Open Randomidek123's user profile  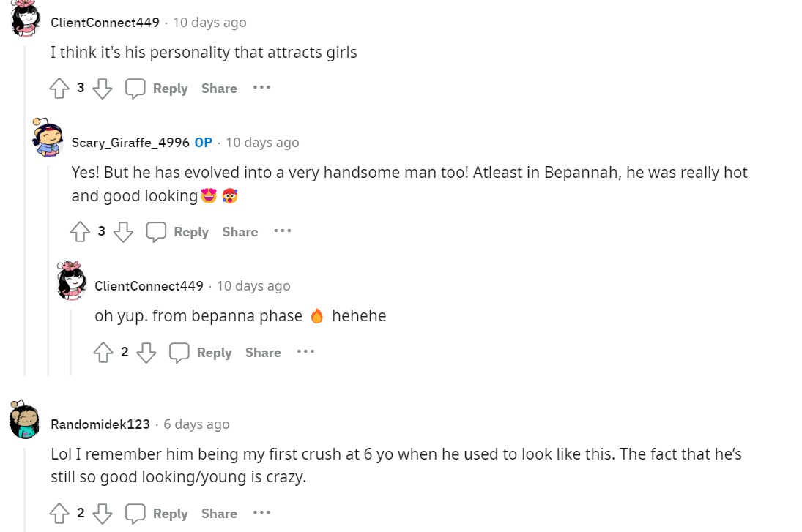pos(100,424)
